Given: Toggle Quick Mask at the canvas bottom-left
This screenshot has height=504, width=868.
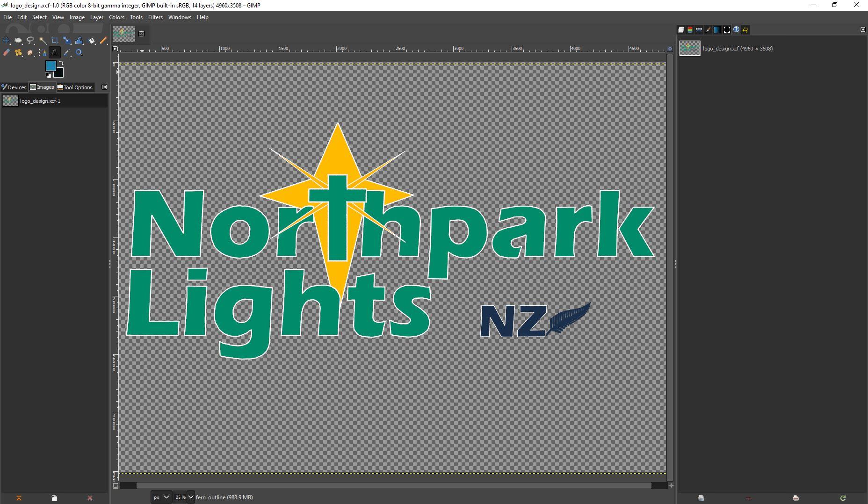Looking at the screenshot, I should [x=116, y=486].
